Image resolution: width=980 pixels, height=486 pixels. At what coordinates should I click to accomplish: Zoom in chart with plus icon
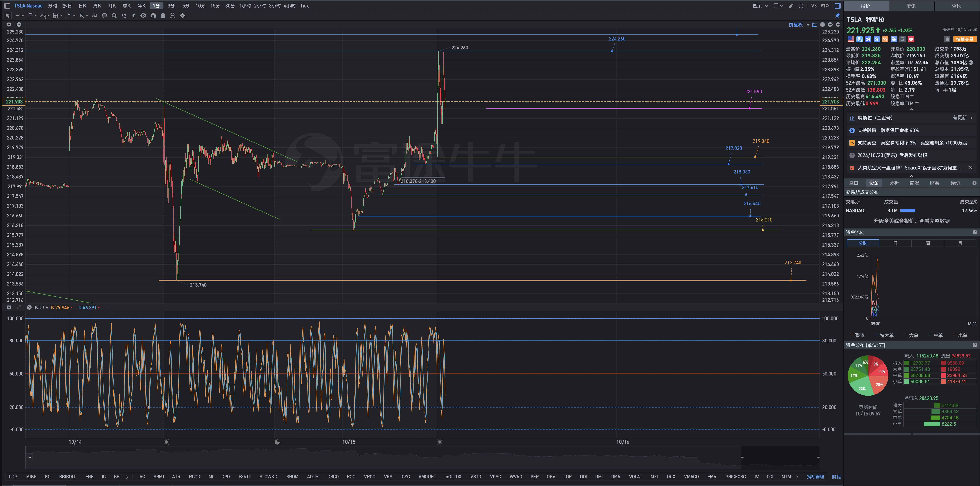pos(838,25)
